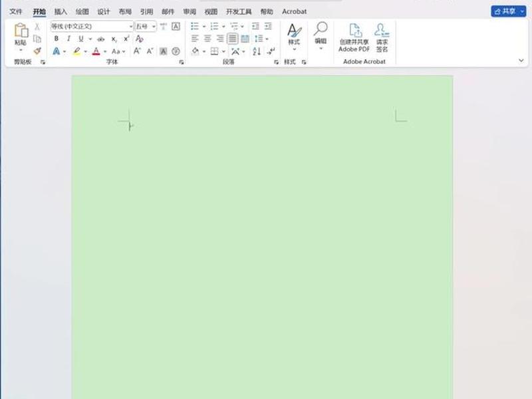Screen dimensions: 532x399
Task: Switch to the 审阅 tab
Action: point(190,11)
